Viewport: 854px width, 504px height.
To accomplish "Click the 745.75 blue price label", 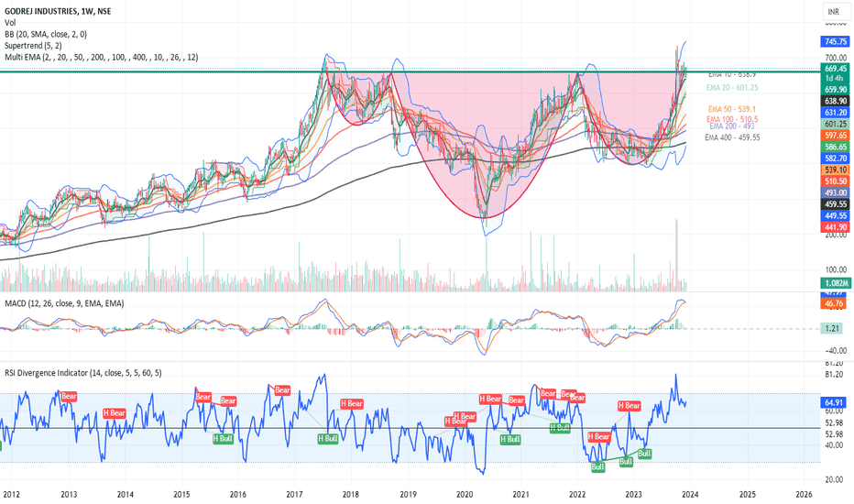I will (x=836, y=41).
